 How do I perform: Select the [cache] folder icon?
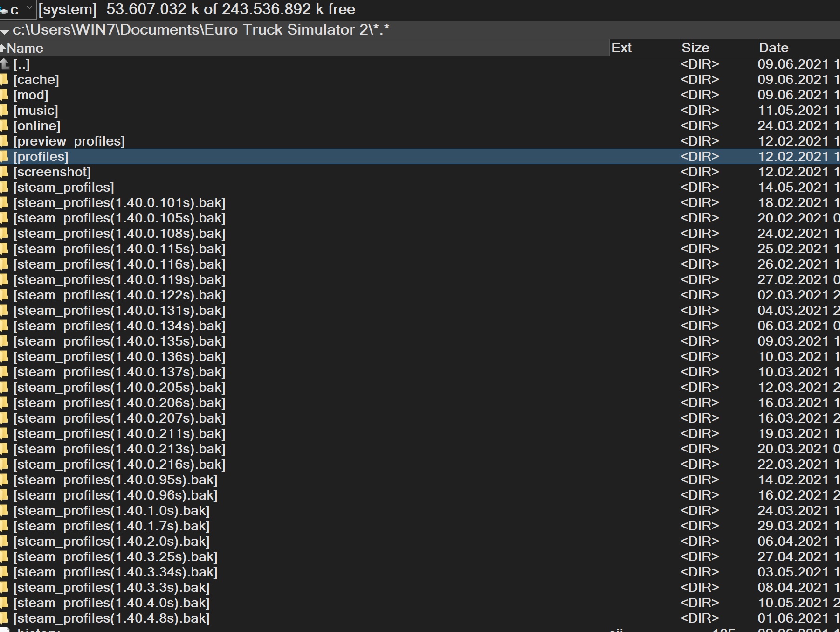tap(4, 80)
